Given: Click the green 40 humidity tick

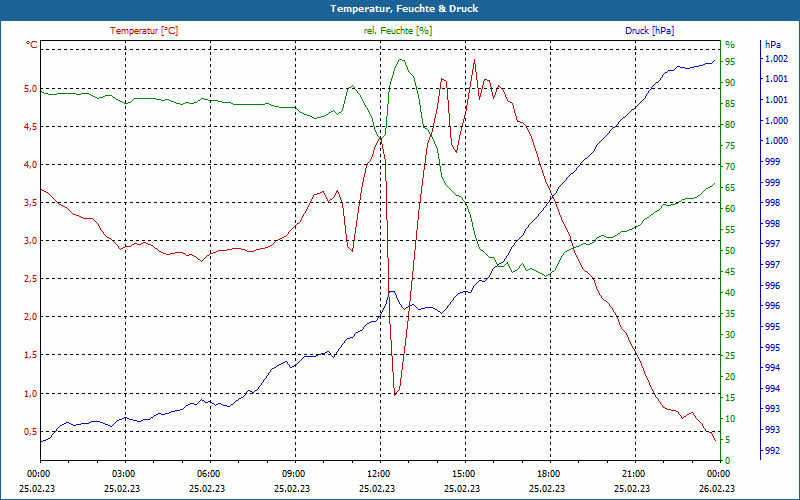Looking at the screenshot, I should coord(730,292).
